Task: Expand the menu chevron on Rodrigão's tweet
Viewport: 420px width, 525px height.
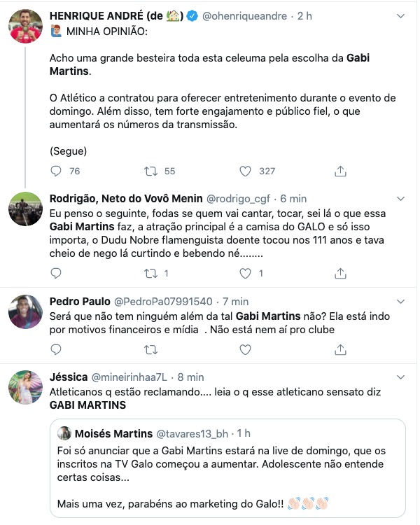Action: tap(399, 199)
